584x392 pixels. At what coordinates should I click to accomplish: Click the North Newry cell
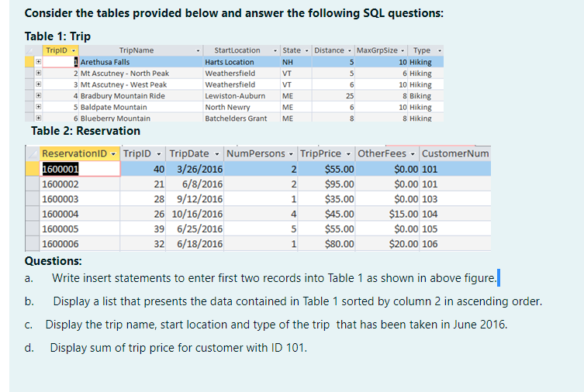[241, 107]
